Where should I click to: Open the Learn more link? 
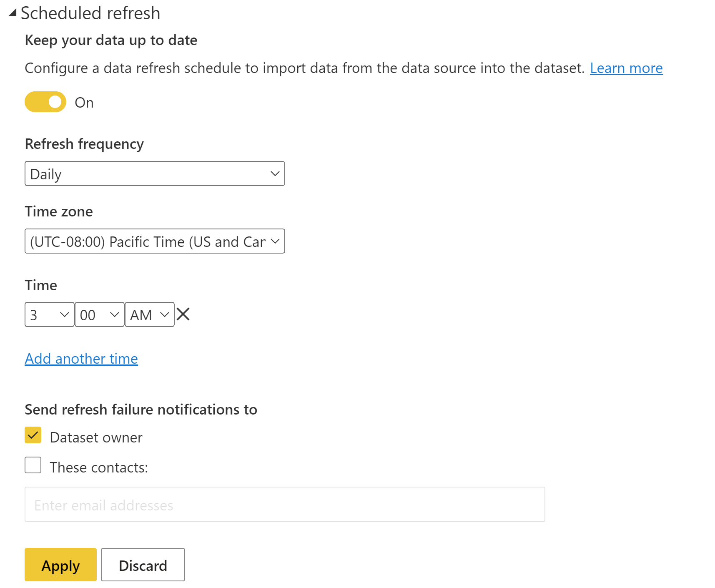coord(626,68)
